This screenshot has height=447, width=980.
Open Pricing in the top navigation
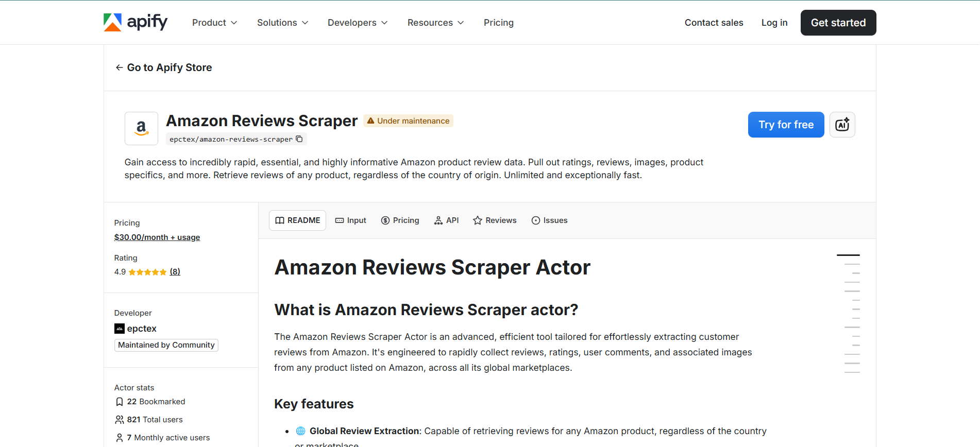coord(499,23)
